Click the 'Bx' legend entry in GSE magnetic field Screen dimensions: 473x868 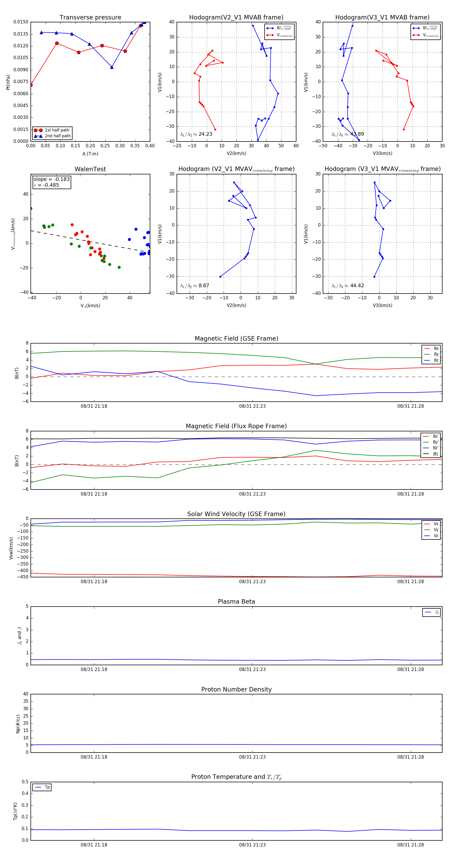431,349
